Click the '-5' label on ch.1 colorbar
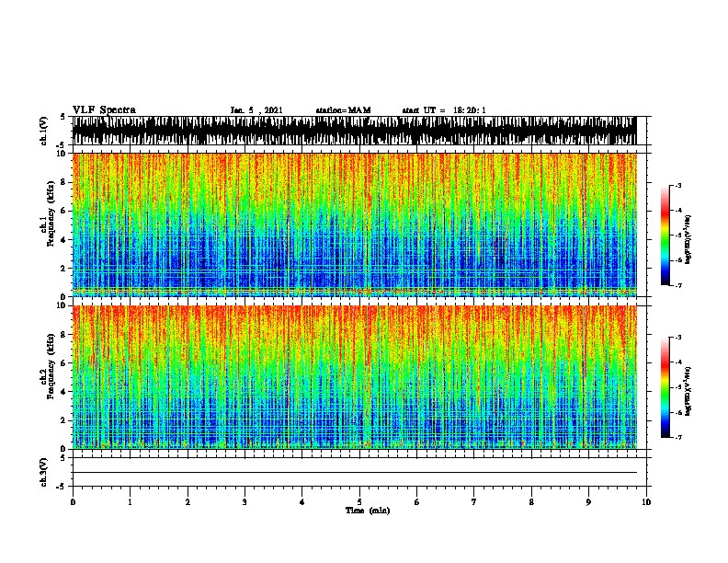Viewport: 728px width, 563px height. pos(678,236)
